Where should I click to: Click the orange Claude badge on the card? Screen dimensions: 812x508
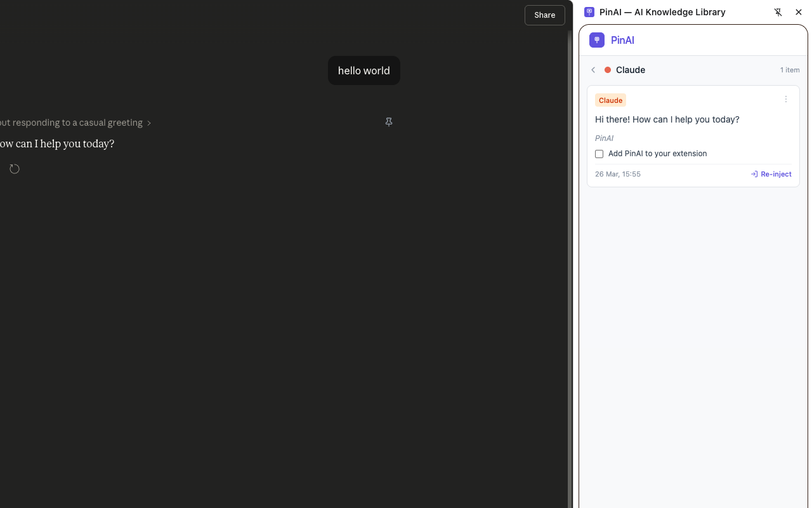pyautogui.click(x=610, y=100)
